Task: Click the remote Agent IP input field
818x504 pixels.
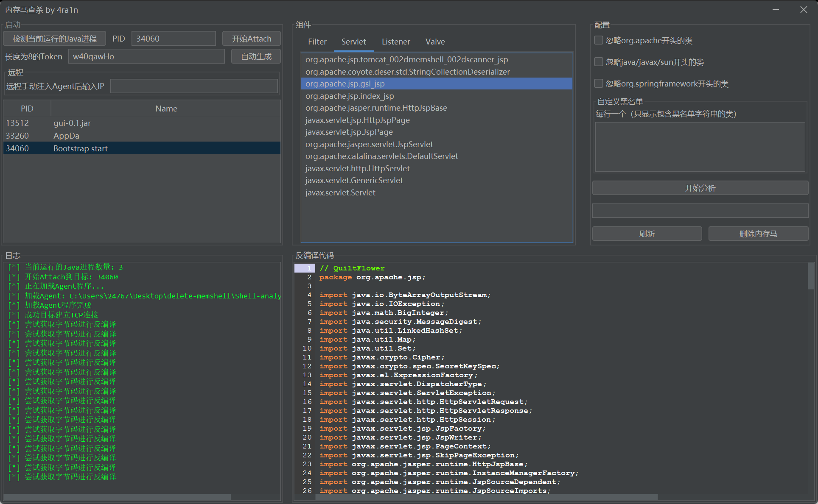Action: pyautogui.click(x=194, y=86)
